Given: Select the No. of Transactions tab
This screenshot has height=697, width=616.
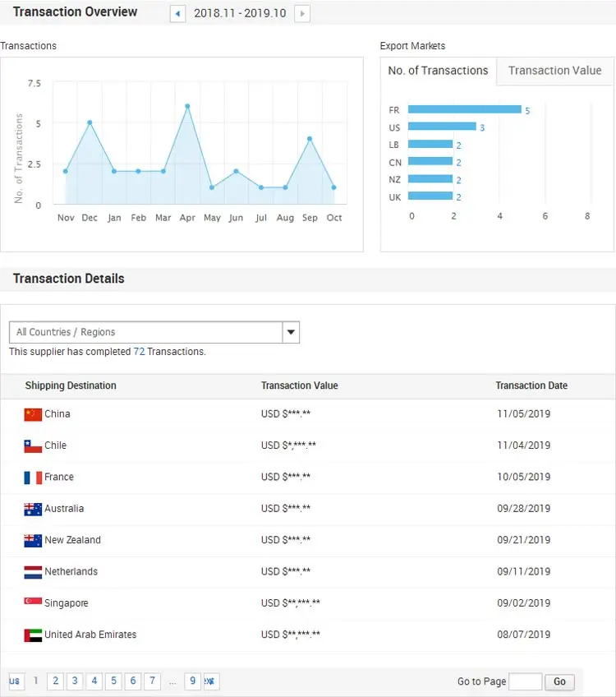Looking at the screenshot, I should click(438, 71).
